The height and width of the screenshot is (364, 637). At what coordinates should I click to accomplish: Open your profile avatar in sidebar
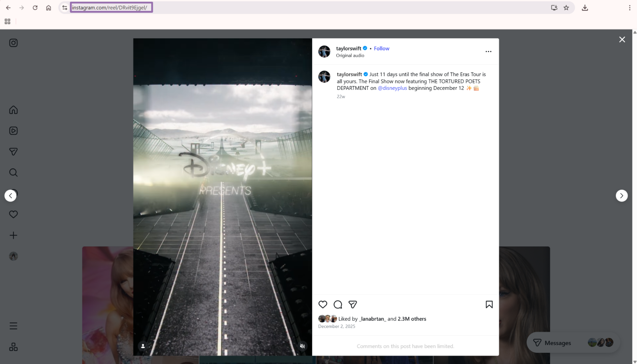click(13, 256)
